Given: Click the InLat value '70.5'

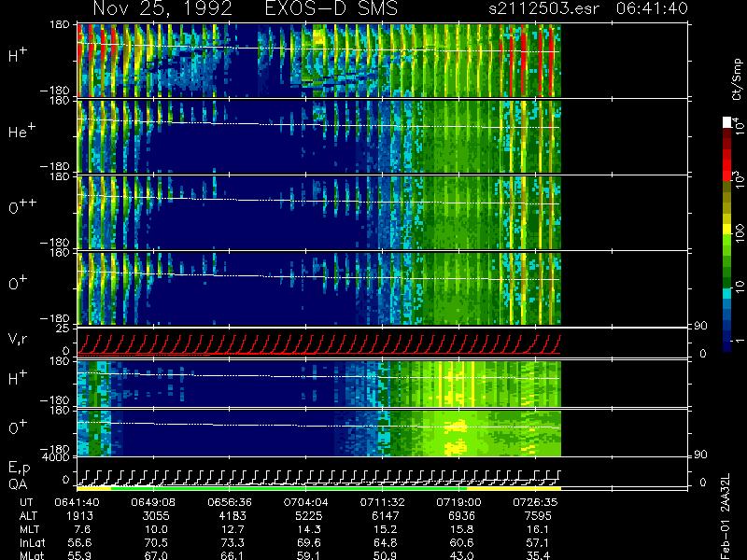Looking at the screenshot, I should (x=156, y=543).
